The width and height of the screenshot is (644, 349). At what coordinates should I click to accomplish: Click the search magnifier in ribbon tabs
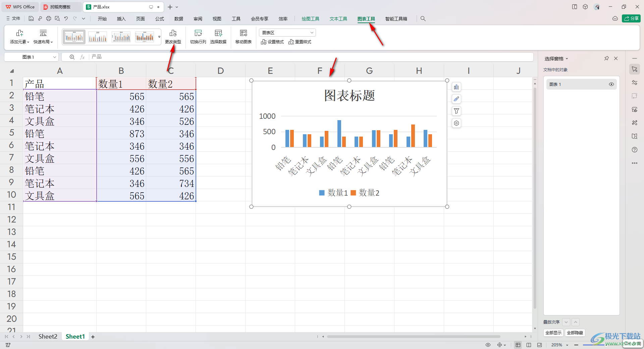pyautogui.click(x=423, y=19)
